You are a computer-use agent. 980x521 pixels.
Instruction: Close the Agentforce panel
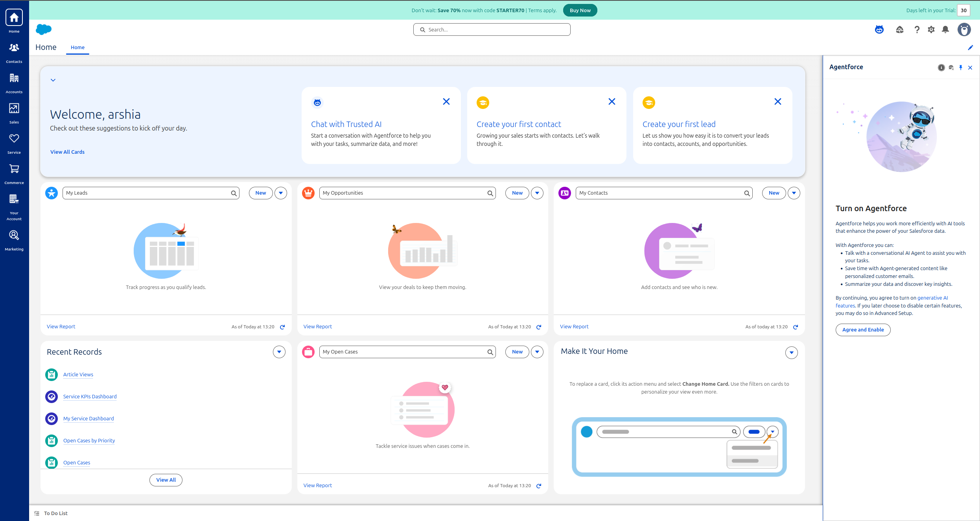coord(970,68)
